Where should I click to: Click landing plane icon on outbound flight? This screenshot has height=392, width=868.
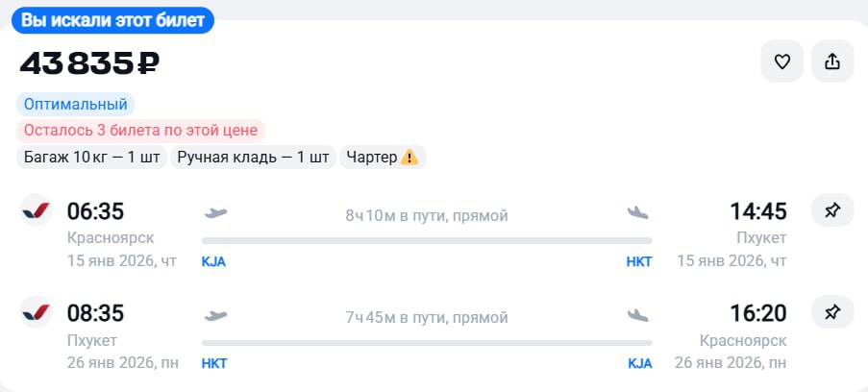[638, 212]
